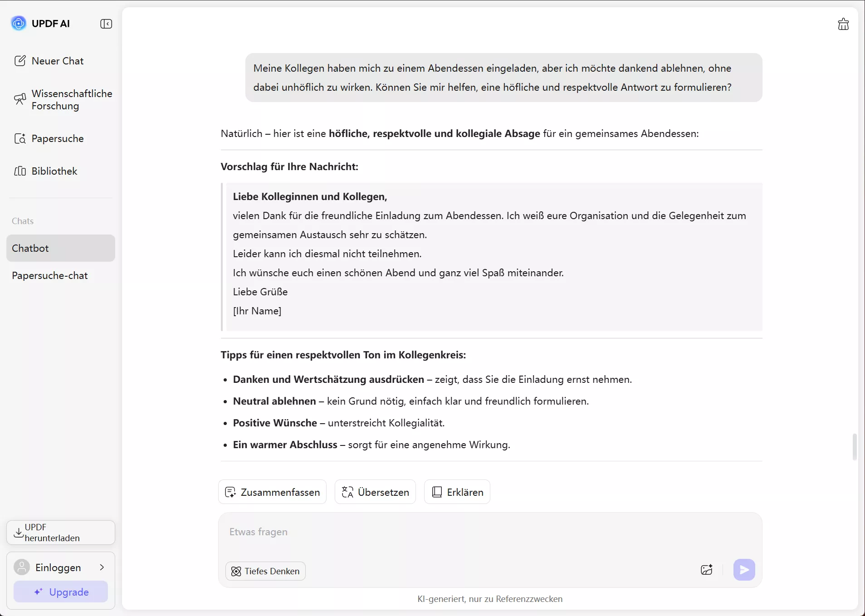Click the gift icon in top right
This screenshot has width=865, height=616.
[843, 24]
